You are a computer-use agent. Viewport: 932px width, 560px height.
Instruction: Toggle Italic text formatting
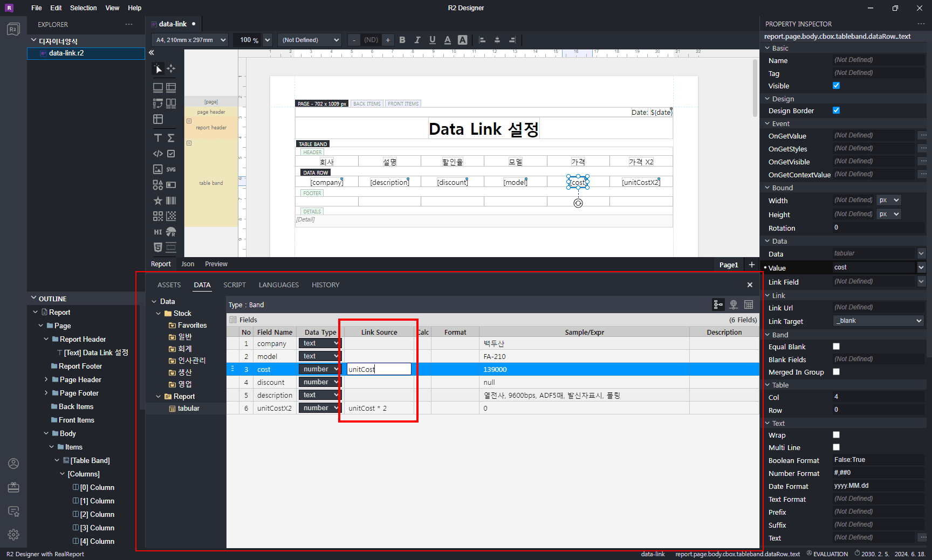pos(417,40)
